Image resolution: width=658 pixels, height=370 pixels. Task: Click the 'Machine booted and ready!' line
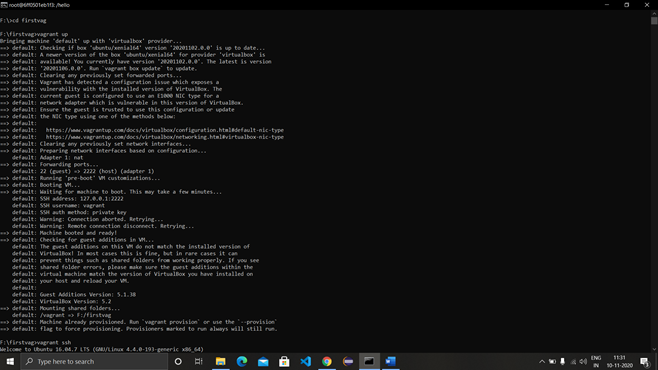pos(59,233)
